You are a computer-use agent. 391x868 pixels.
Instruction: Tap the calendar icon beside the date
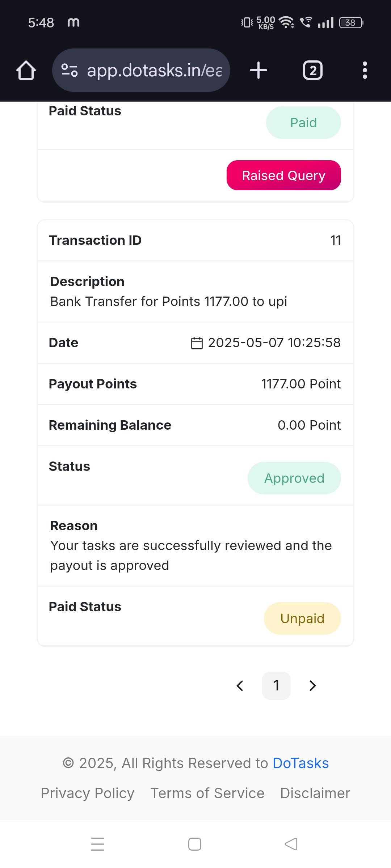197,343
